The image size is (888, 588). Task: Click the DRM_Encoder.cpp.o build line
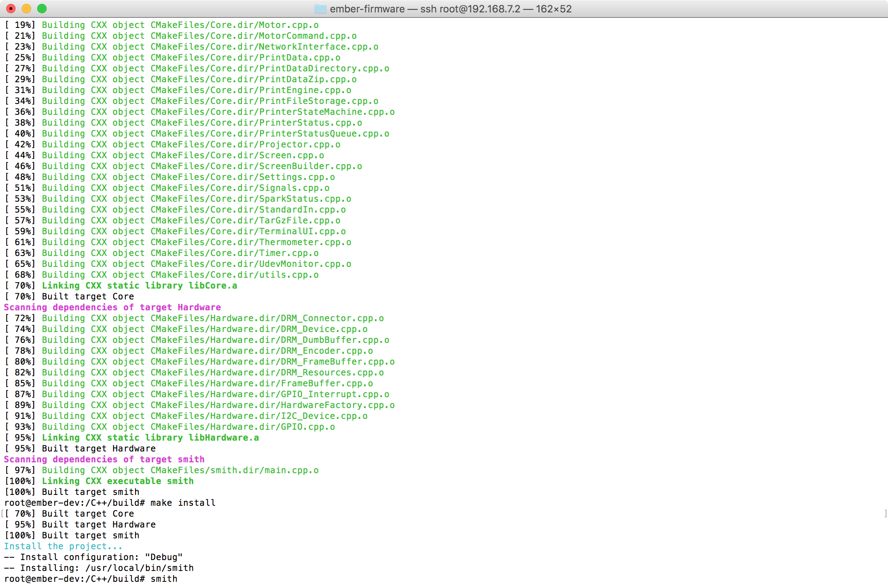189,351
